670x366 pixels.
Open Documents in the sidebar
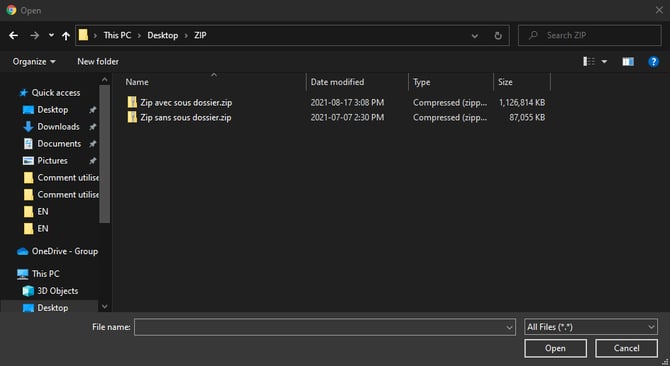(59, 144)
